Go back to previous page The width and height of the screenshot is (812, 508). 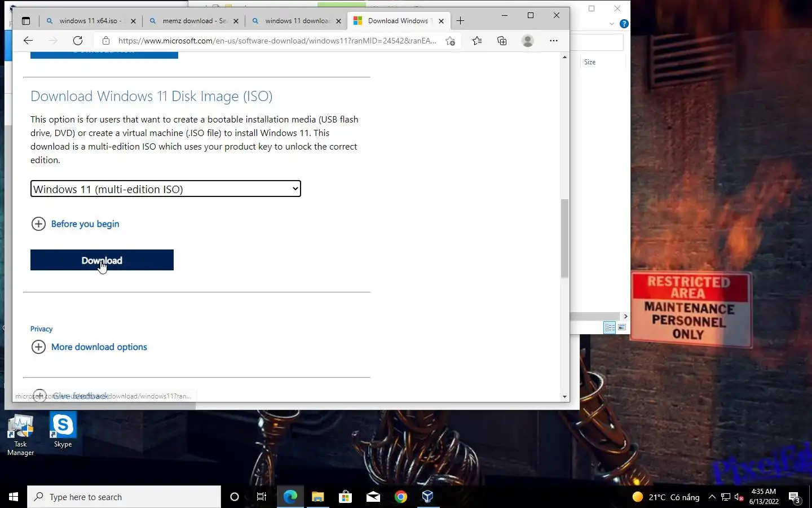click(28, 41)
